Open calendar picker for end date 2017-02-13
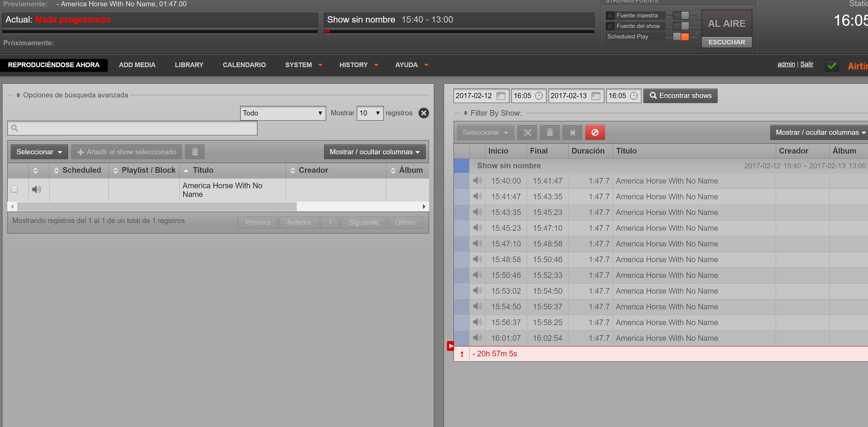Screen dimensions: 868x427 click(596, 96)
